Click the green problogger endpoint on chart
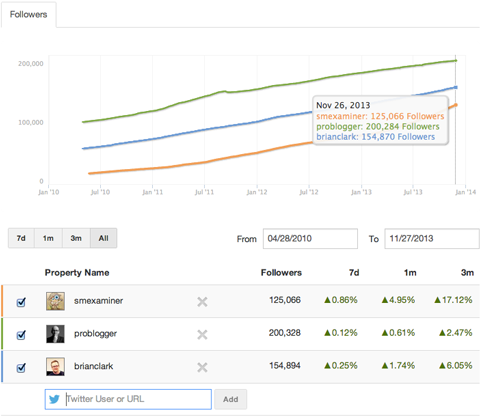 456,61
